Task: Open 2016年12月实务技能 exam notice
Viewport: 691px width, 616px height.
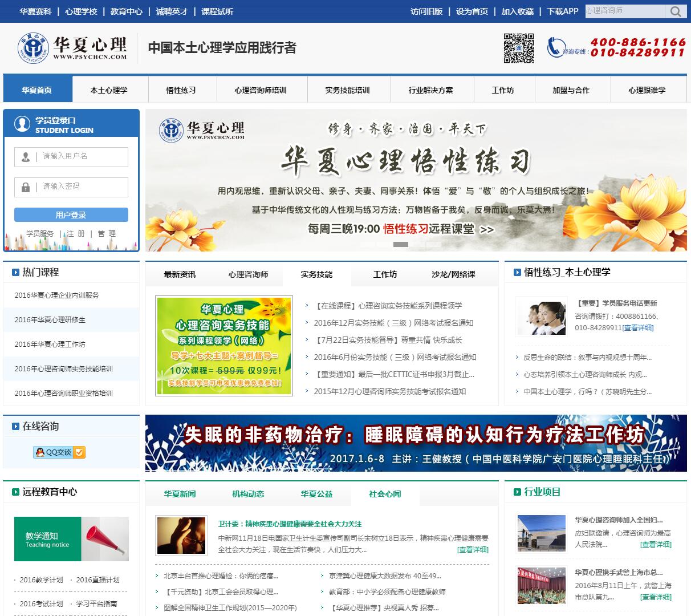Action: (x=393, y=323)
